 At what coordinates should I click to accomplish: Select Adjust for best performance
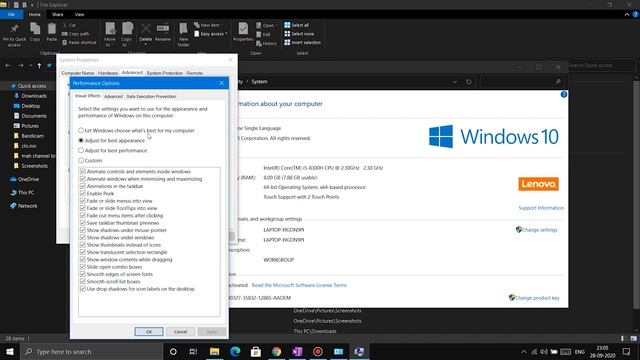(112, 151)
